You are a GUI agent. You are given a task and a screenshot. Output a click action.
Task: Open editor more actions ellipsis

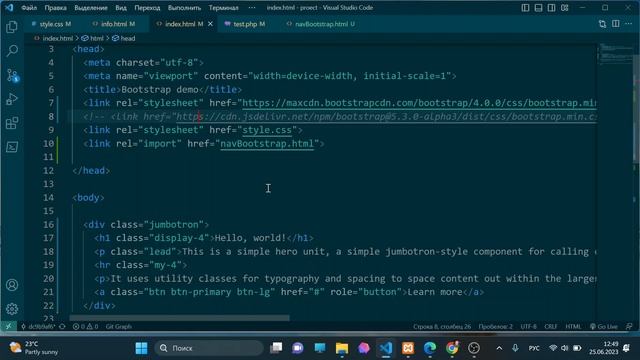pos(629,24)
